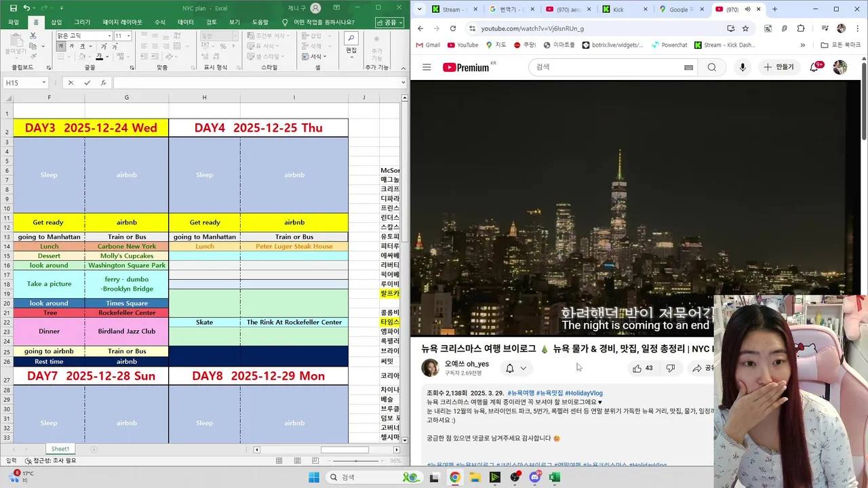Click the Chrome address bar URL
868x488 pixels.
pos(532,28)
